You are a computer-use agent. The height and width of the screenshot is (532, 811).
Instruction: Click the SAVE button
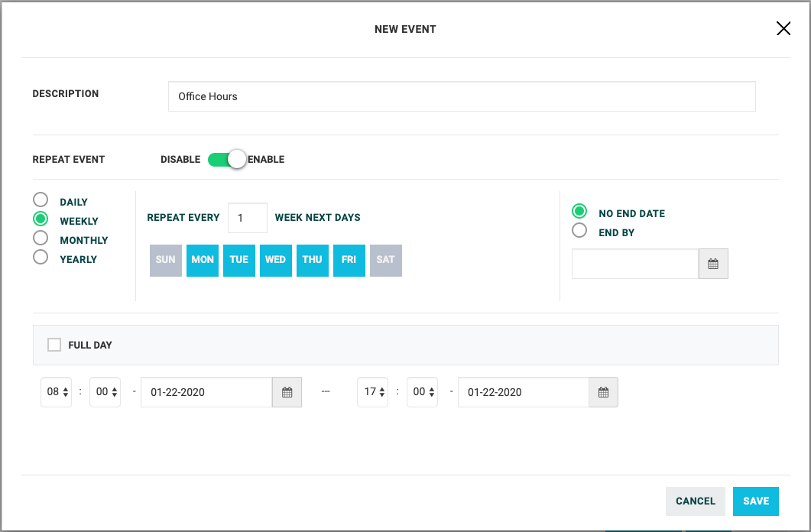755,501
